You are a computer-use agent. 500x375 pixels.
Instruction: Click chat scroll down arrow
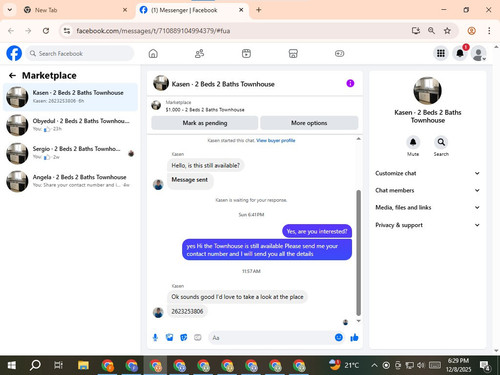[x=359, y=321]
